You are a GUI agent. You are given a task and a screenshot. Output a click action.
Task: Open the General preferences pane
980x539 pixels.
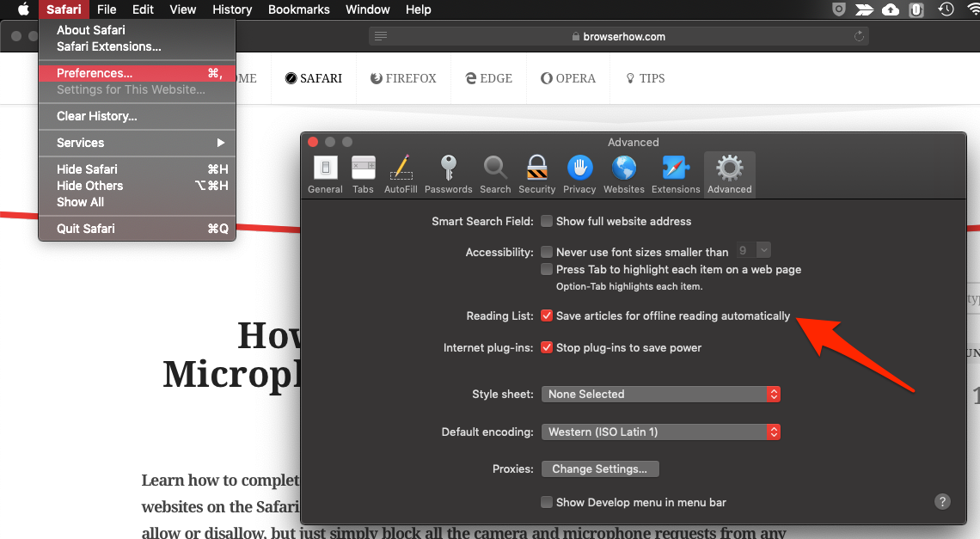point(325,173)
